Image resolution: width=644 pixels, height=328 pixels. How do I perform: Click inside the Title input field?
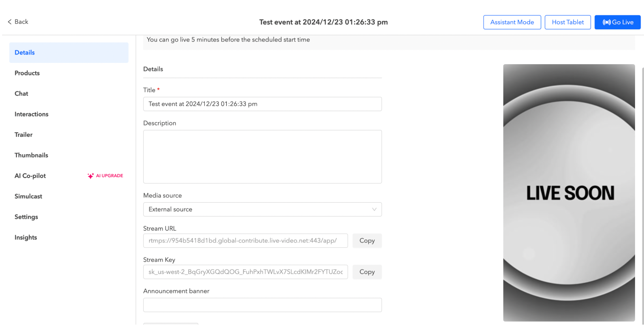(263, 104)
